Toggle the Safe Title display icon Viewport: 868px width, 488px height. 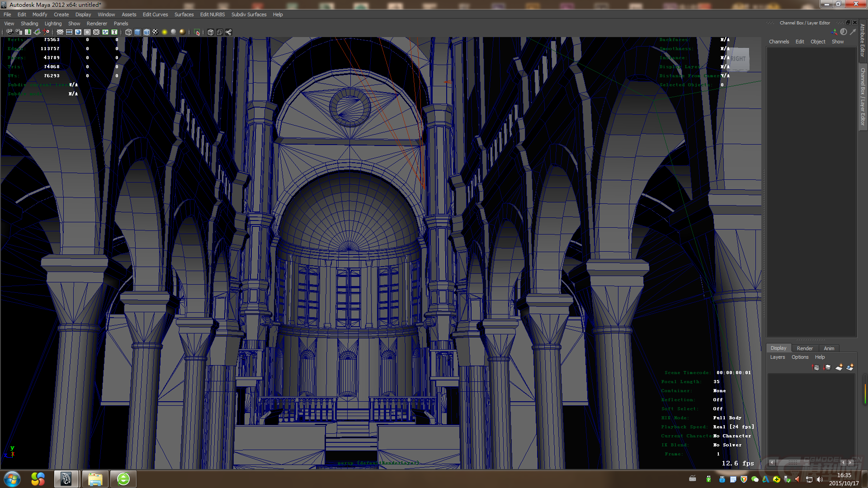pos(114,32)
